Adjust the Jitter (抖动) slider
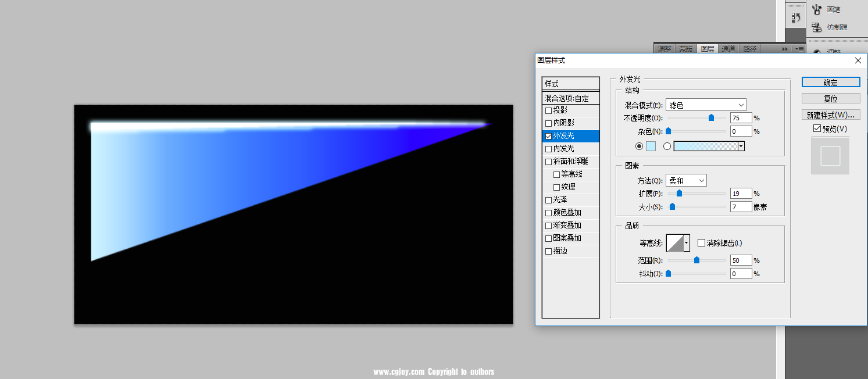The width and height of the screenshot is (868, 379). pos(669,274)
